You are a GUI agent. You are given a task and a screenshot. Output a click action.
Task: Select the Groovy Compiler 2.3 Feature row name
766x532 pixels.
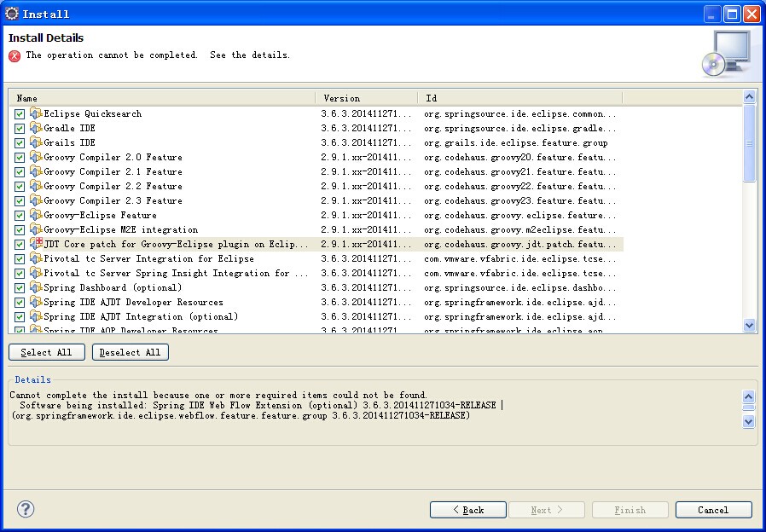point(113,200)
